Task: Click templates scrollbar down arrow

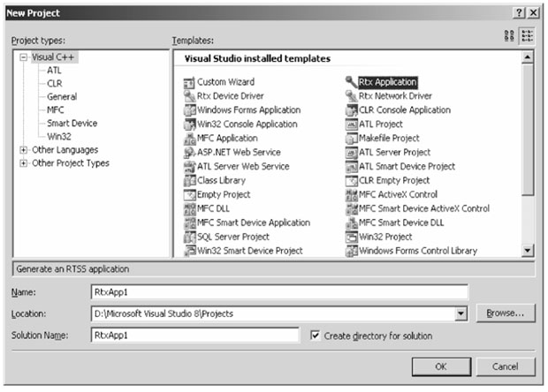Action: [528, 250]
